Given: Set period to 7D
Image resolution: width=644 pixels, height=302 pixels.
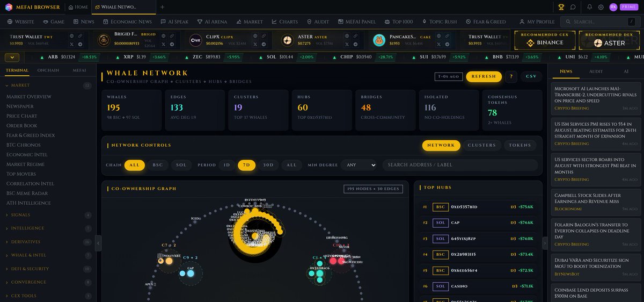Looking at the screenshot, I should 246,165.
